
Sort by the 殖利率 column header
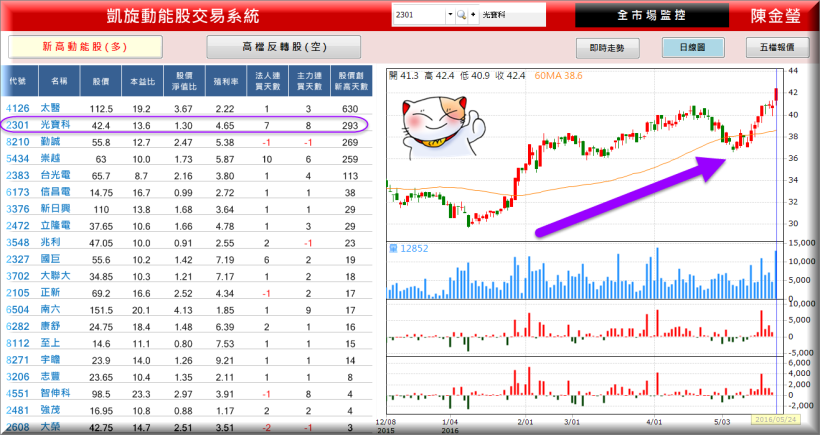coord(226,81)
